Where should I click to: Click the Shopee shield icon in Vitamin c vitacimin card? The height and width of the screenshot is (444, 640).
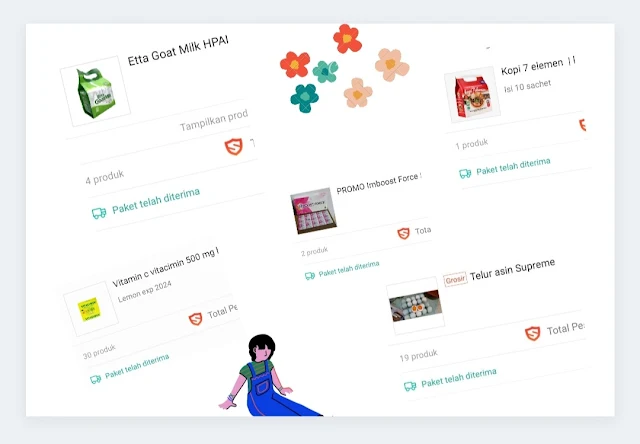click(196, 319)
